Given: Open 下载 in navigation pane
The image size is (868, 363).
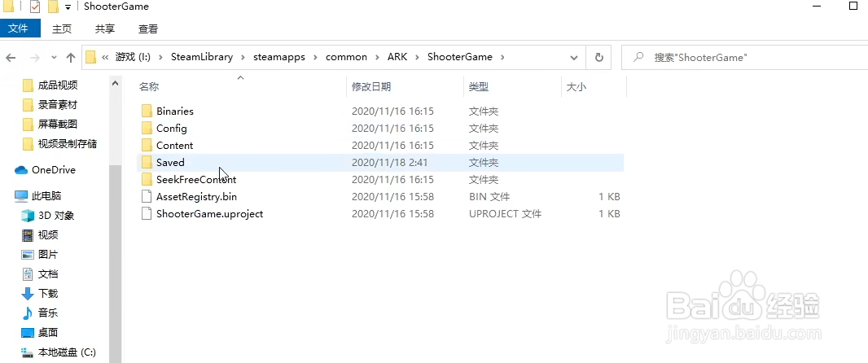Looking at the screenshot, I should point(47,293).
